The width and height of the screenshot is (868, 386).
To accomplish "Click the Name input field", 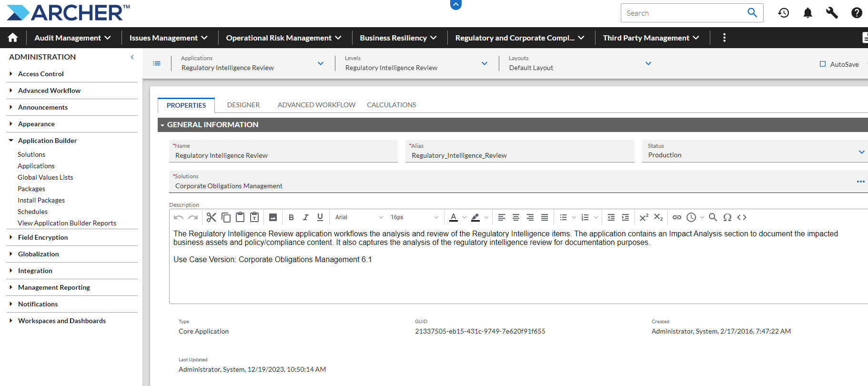I will tap(283, 151).
